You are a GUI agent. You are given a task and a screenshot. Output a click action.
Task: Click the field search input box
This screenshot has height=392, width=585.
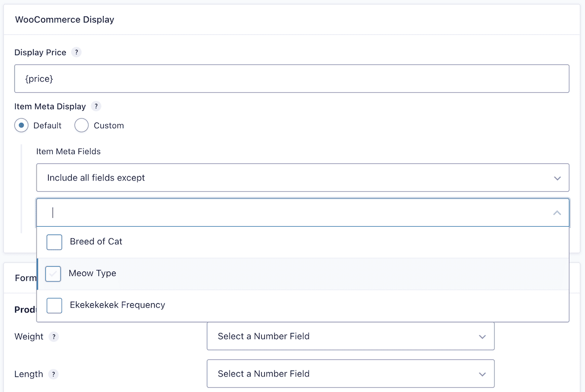(292, 213)
